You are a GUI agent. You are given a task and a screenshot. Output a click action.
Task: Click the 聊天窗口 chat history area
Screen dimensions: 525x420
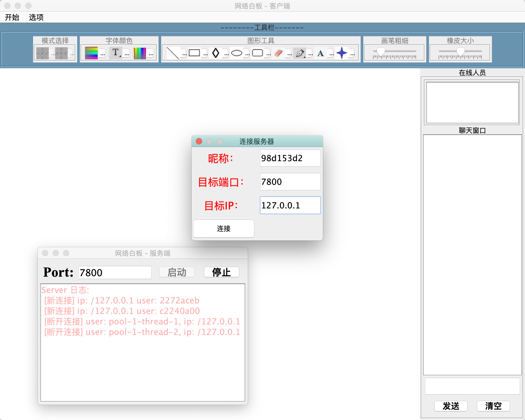[472, 255]
